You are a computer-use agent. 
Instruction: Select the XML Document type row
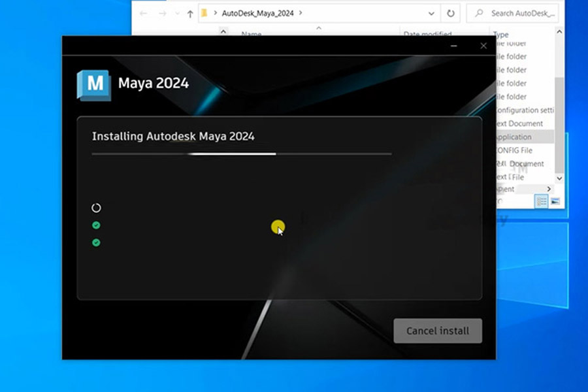click(525, 164)
